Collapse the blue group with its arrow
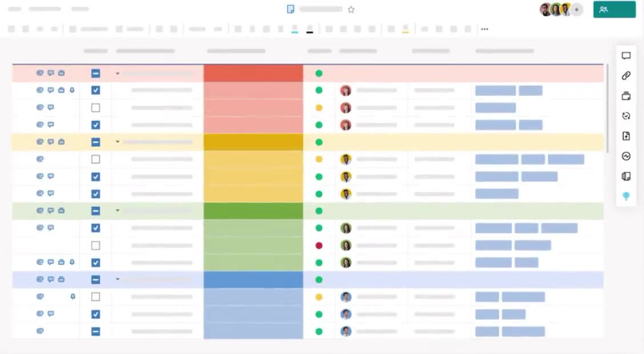644x354 pixels. 117,279
